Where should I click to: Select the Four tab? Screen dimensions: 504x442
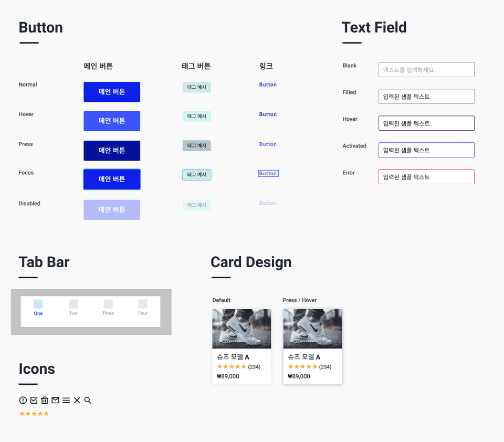[x=143, y=308]
